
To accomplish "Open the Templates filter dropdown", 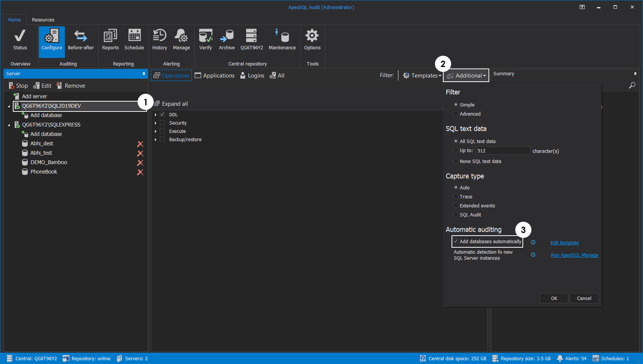I will (x=422, y=76).
